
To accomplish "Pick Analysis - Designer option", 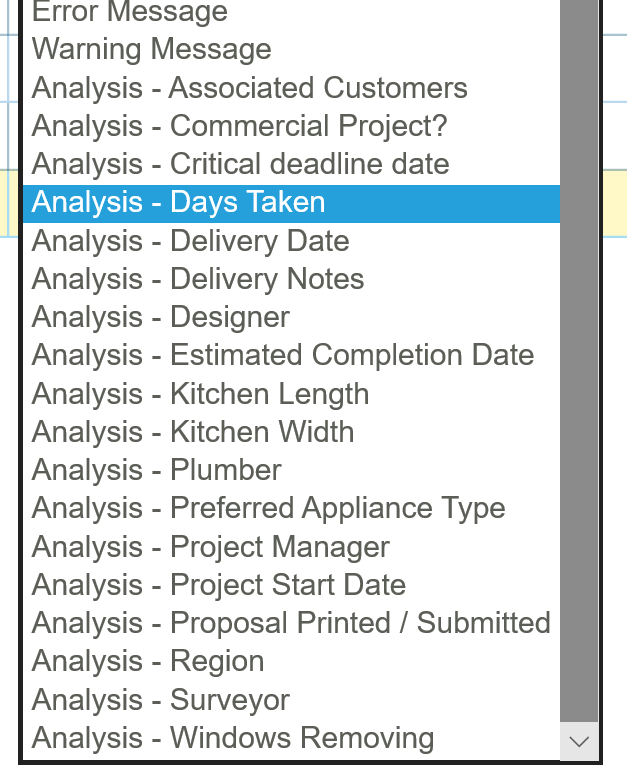I will (161, 317).
